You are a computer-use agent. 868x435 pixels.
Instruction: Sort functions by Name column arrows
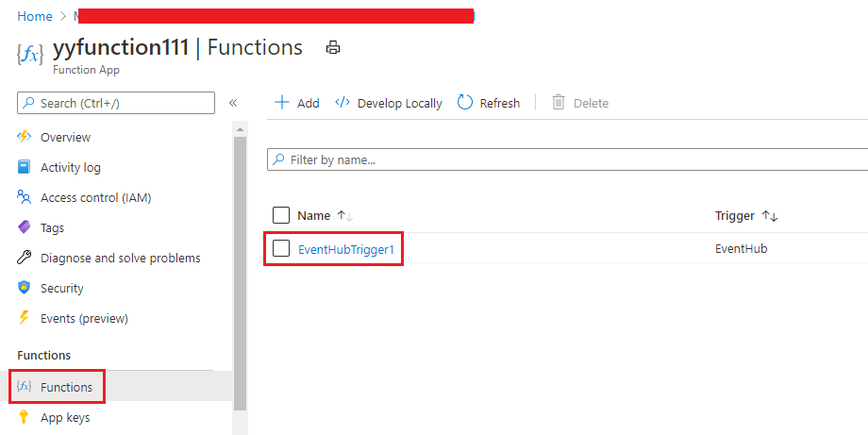(x=345, y=216)
